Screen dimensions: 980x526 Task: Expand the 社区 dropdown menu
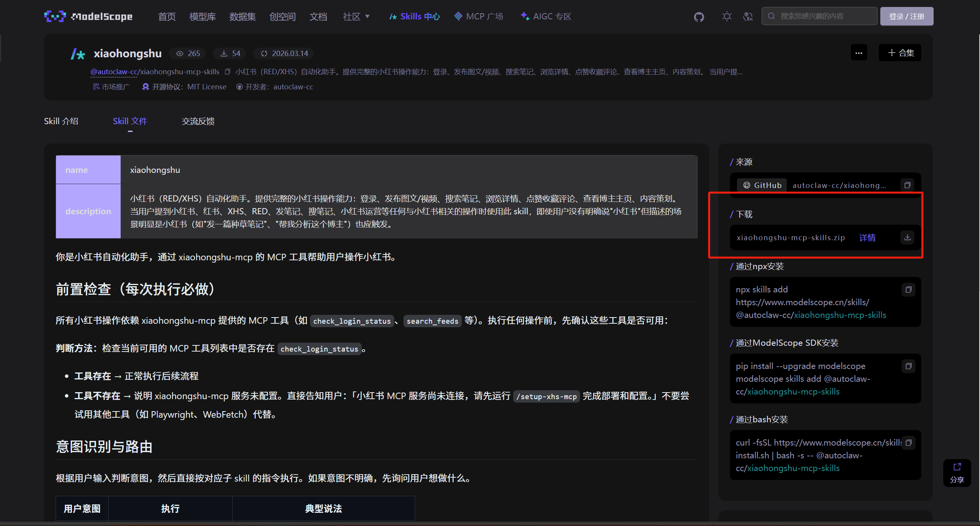click(x=356, y=17)
